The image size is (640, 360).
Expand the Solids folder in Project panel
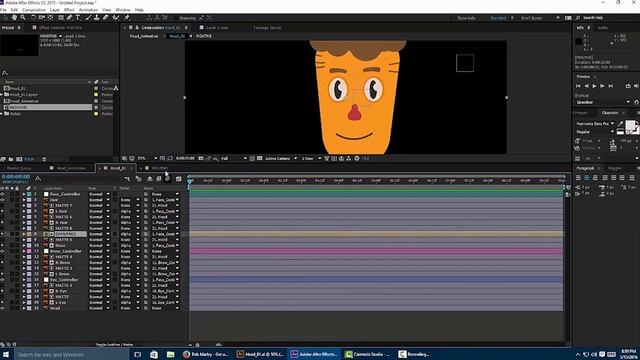click(x=2, y=114)
